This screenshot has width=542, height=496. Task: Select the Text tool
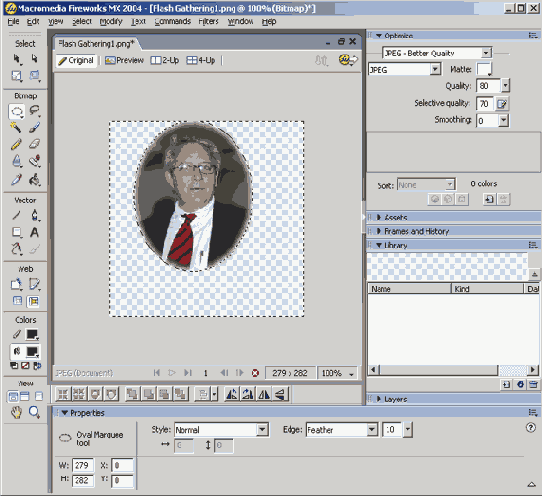coord(34,232)
